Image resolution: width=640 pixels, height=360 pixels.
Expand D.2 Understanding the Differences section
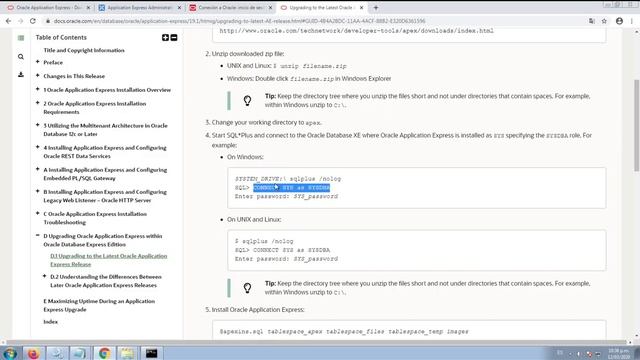[44, 276]
